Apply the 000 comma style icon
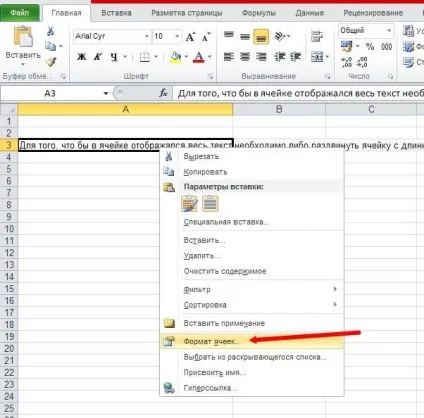The height and width of the screenshot is (418, 424). pyautogui.click(x=386, y=47)
